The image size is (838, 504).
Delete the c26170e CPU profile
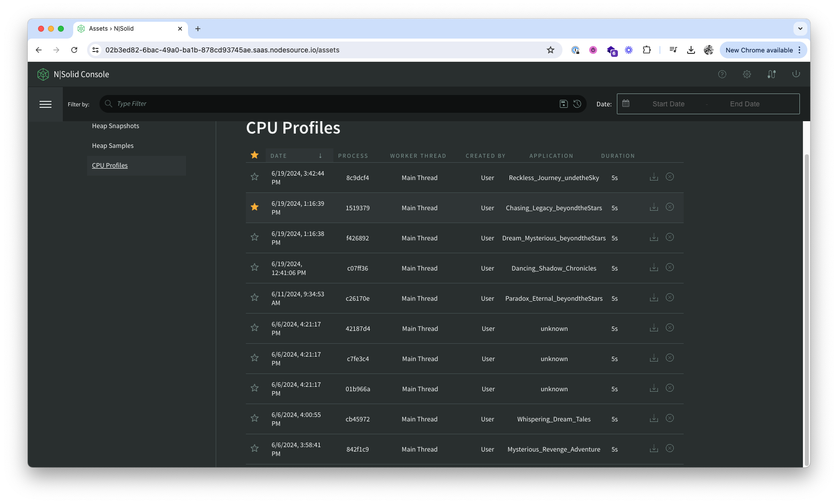670,297
